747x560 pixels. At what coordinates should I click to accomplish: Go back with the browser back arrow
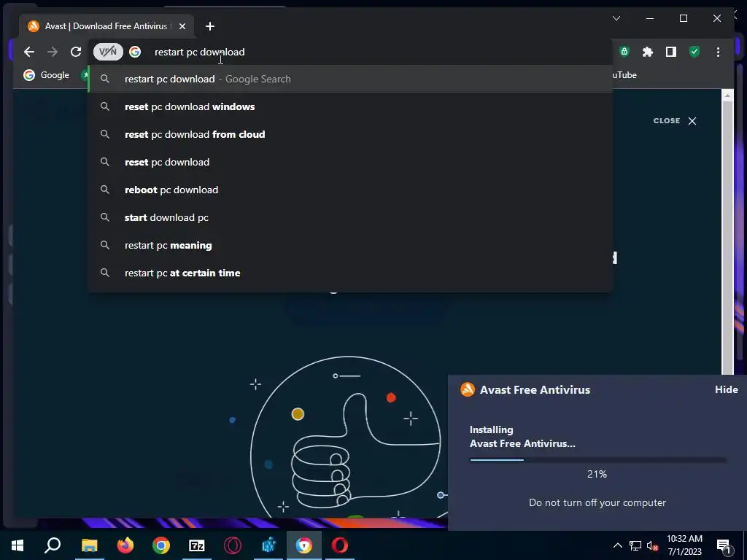click(x=29, y=52)
